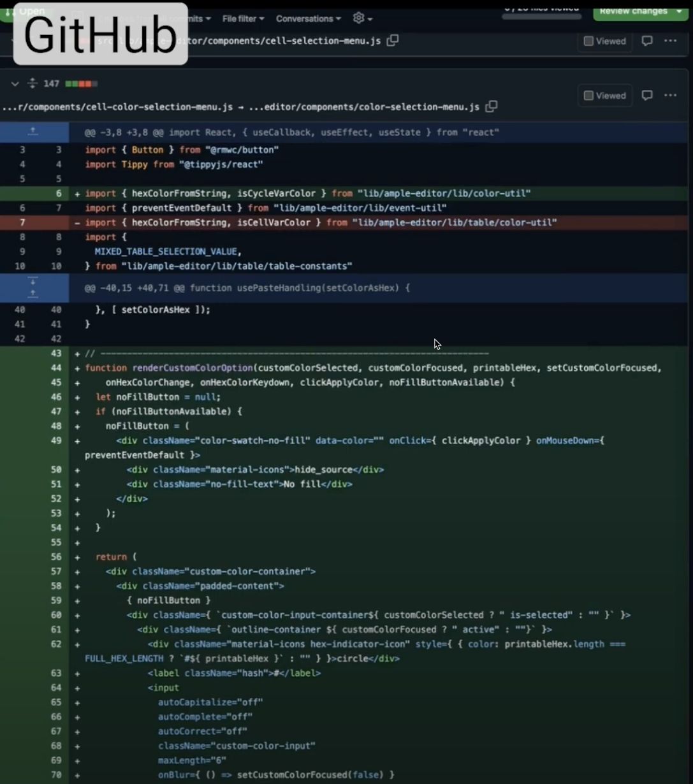The image size is (693, 784).
Task: Click the '<input' line 64
Action: tap(163, 688)
